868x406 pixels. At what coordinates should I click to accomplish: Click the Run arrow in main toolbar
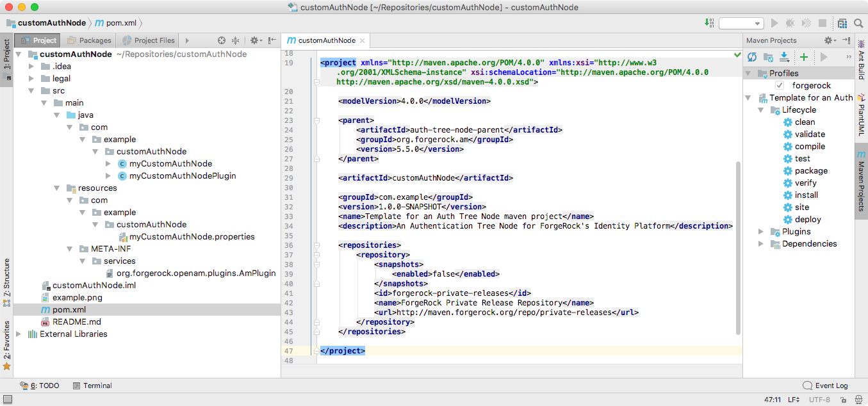tap(774, 23)
